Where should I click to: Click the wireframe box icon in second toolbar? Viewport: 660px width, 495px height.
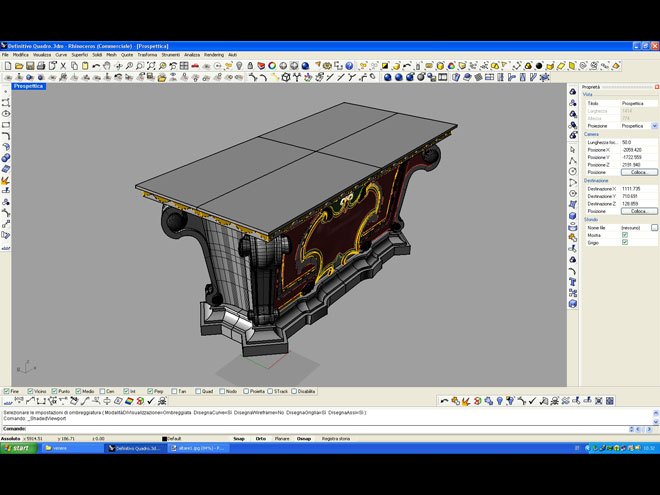(x=286, y=77)
